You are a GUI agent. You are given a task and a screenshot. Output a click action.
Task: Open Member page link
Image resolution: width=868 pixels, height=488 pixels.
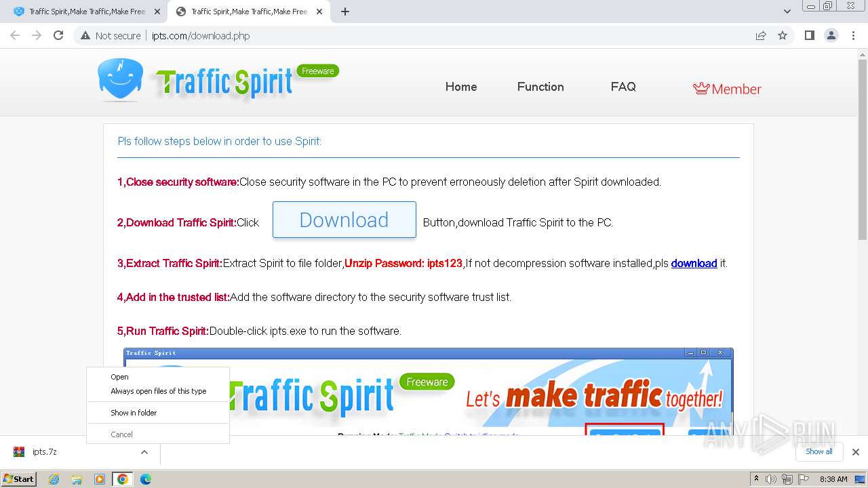point(727,89)
